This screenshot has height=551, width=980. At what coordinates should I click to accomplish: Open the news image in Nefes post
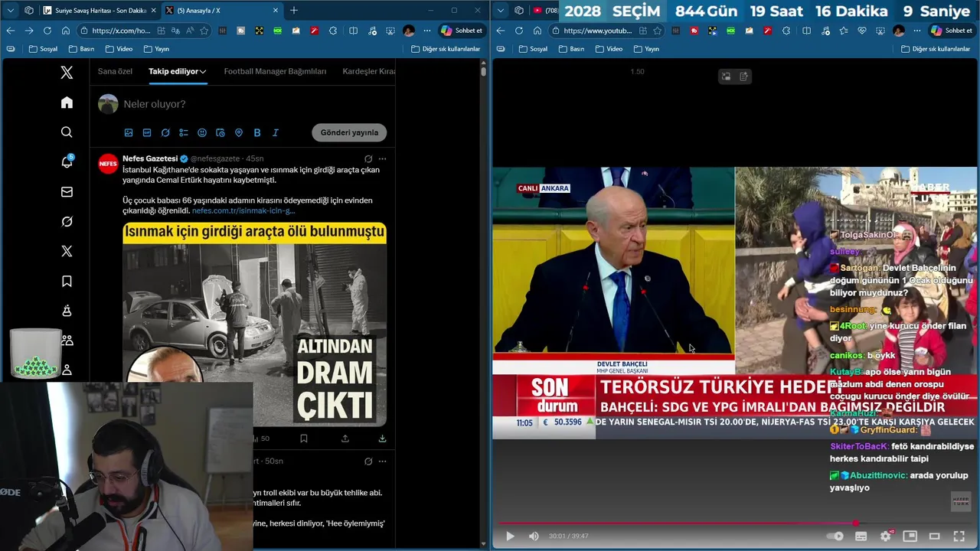254,324
